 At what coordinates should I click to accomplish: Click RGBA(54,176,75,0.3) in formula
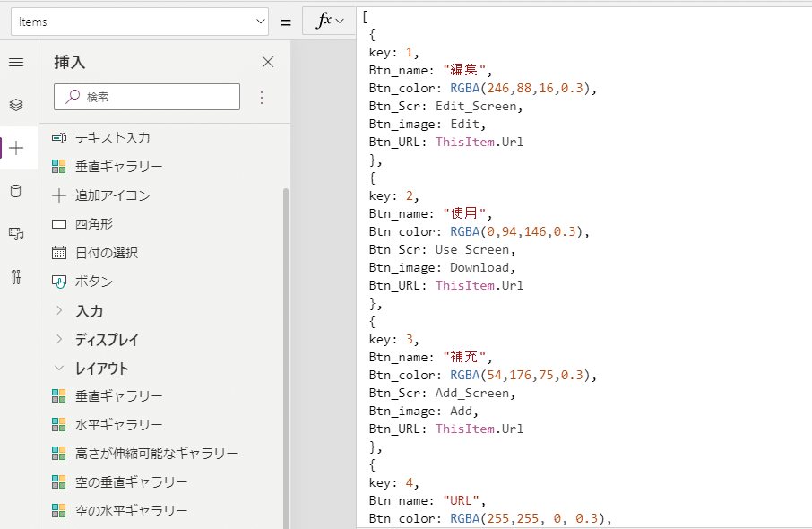coord(520,375)
